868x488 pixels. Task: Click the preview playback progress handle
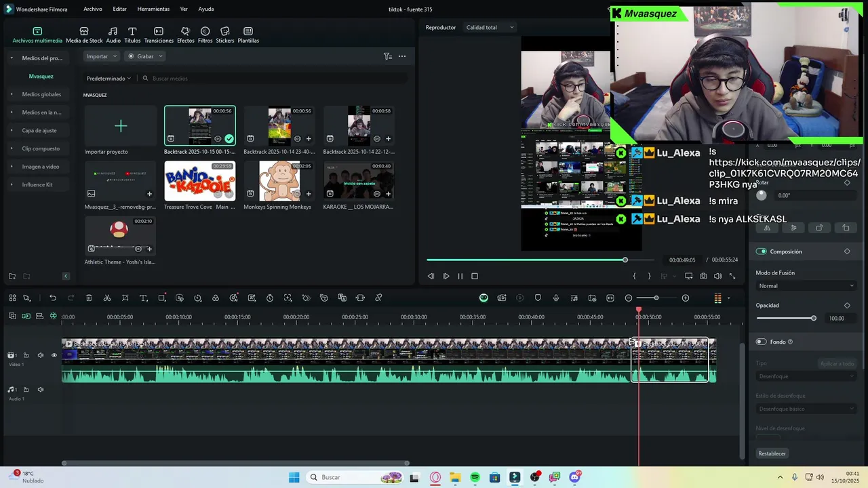[625, 260]
